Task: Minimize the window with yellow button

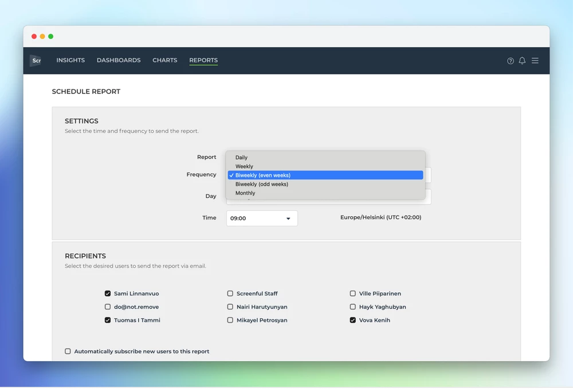Action: [x=42, y=36]
